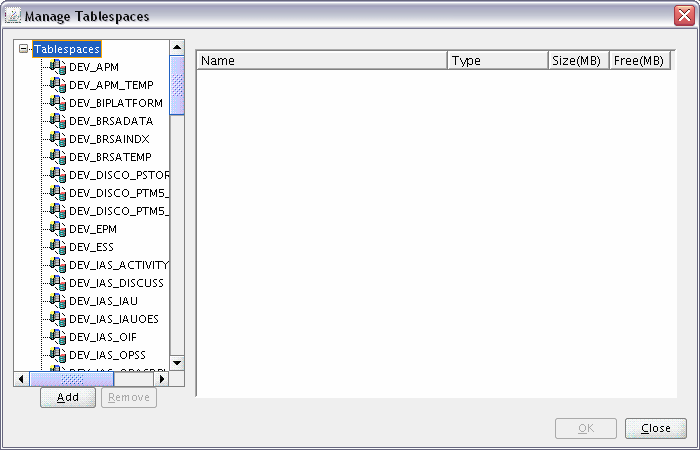Click the DEV_IAS_DISCUSS tablespace icon
Viewport: 700px width, 450px height.
pyautogui.click(x=58, y=283)
